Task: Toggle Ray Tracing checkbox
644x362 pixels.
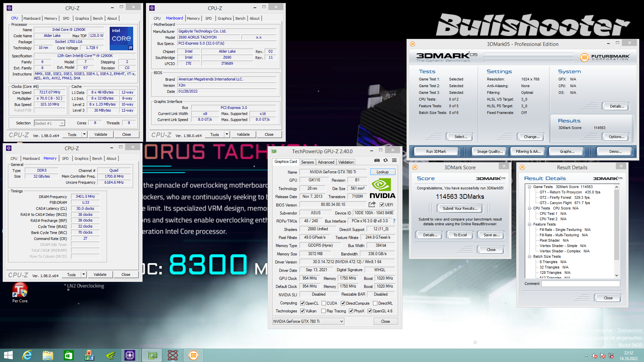Action: point(323,311)
